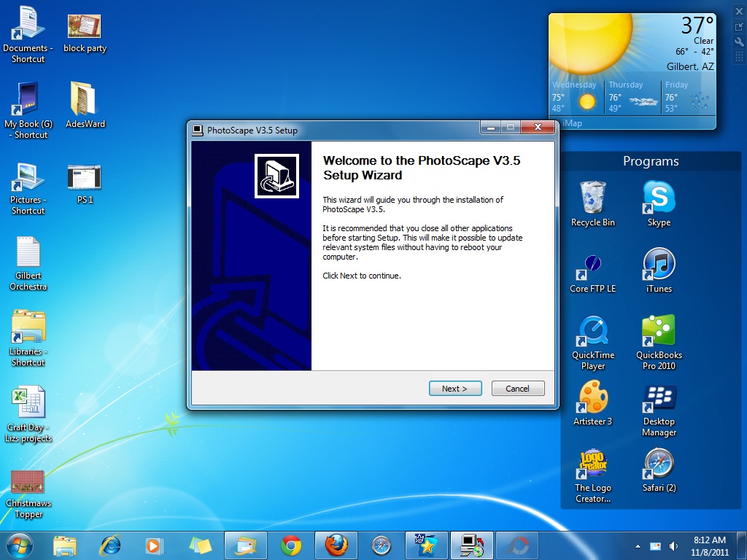Screen dimensions: 747x560
Task: Open Windows Explorer from the taskbar
Action: coord(65,545)
